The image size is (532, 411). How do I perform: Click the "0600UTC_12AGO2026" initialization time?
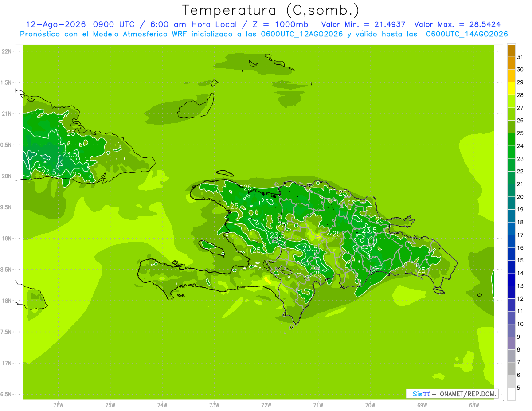[x=302, y=34]
